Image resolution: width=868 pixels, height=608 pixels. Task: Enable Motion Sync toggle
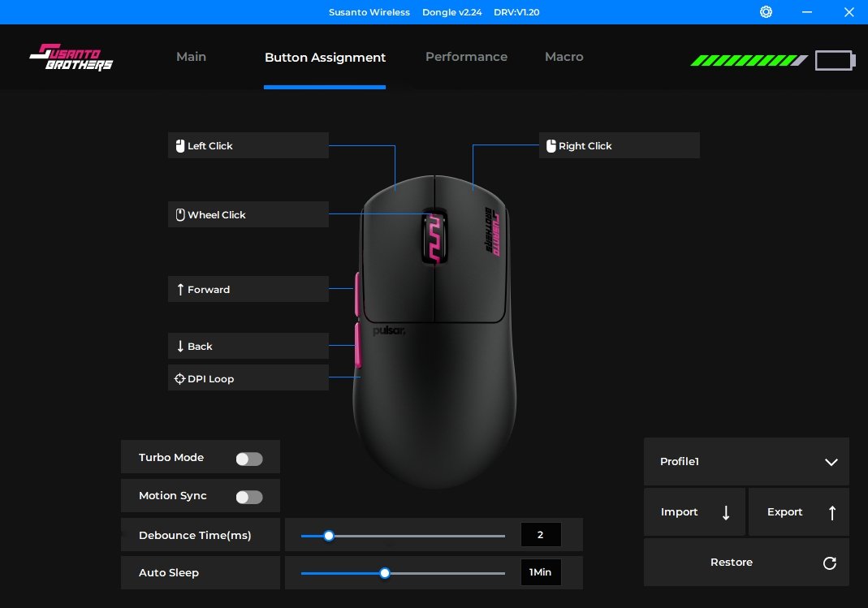pos(249,497)
